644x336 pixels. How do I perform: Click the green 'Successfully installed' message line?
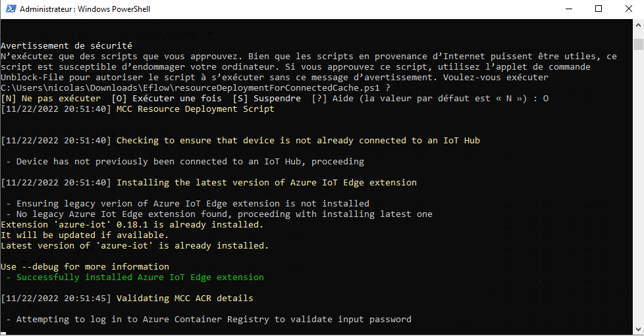[140, 277]
